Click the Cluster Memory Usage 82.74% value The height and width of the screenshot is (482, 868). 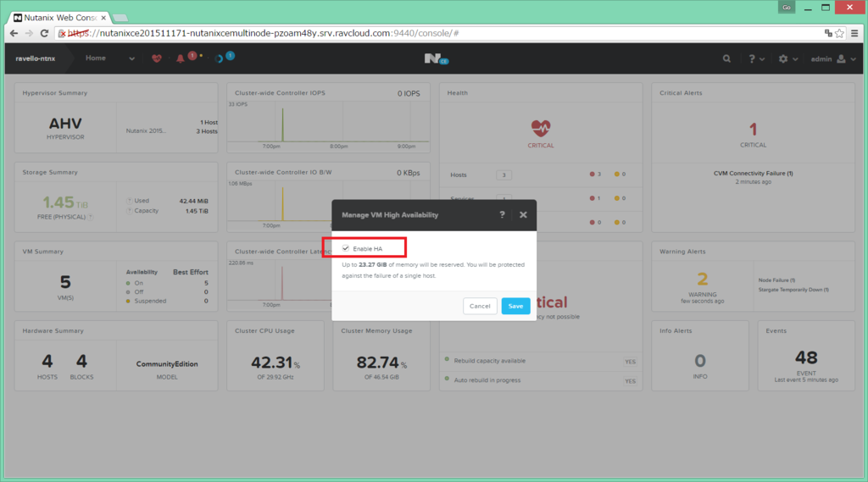381,363
